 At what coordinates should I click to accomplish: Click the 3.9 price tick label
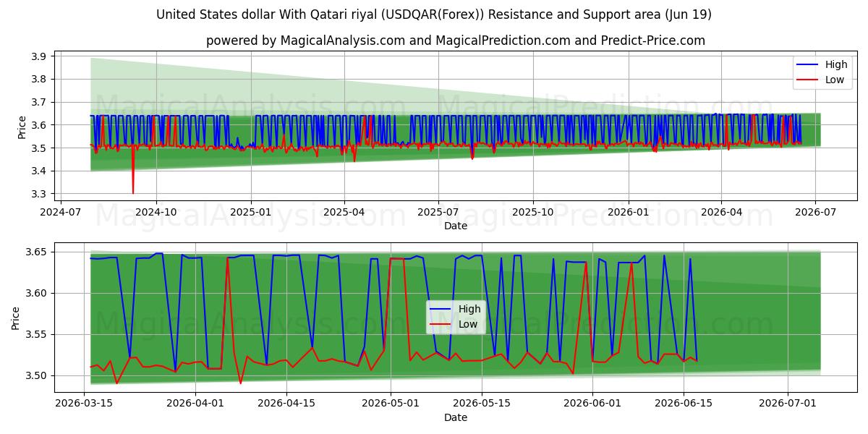pos(39,56)
